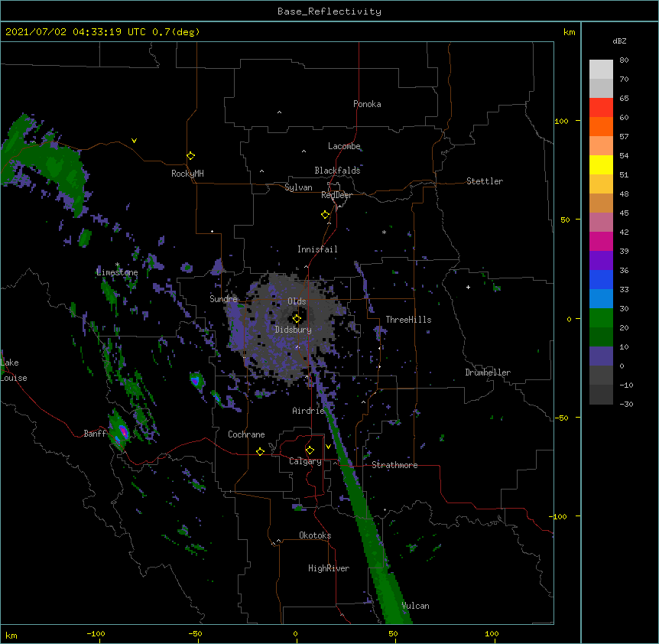Select the bright green 20–30 dBZ legend swatch
Screen dimensions: 659x644
point(601,318)
